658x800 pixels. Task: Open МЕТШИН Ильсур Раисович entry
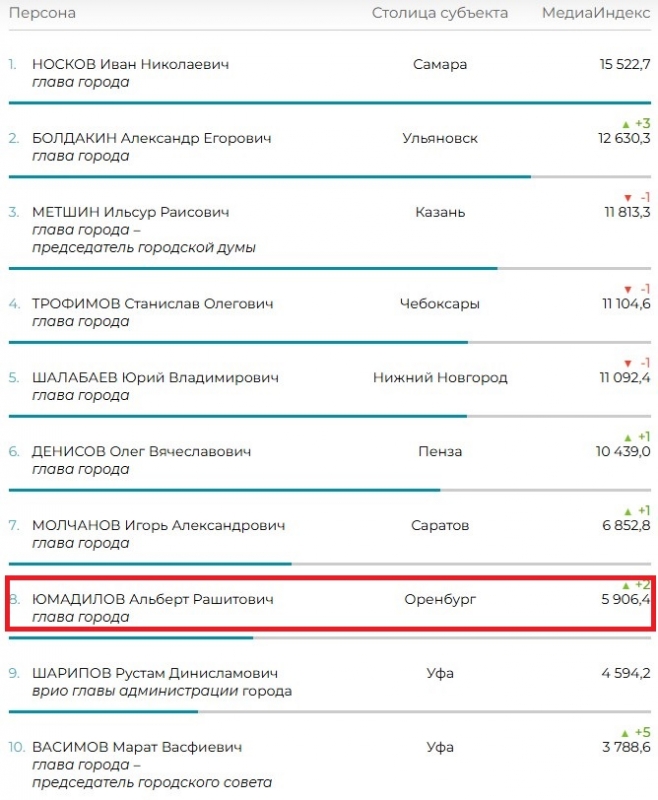coord(131,212)
